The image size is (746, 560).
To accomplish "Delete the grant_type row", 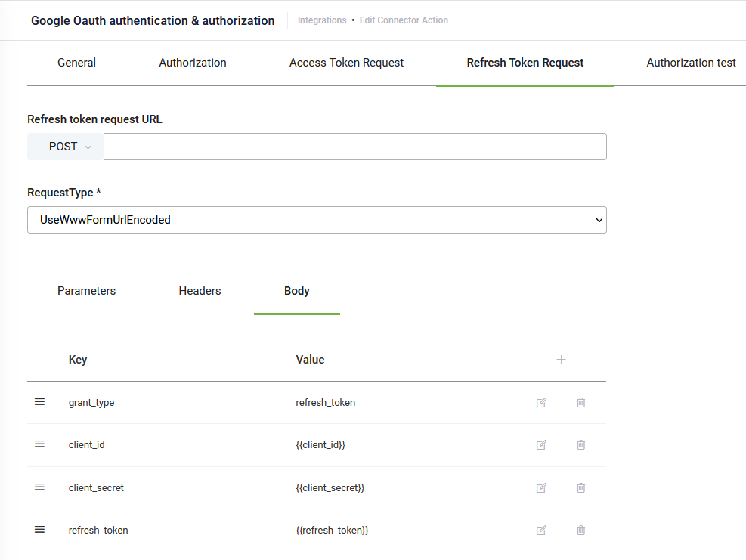I will click(581, 403).
